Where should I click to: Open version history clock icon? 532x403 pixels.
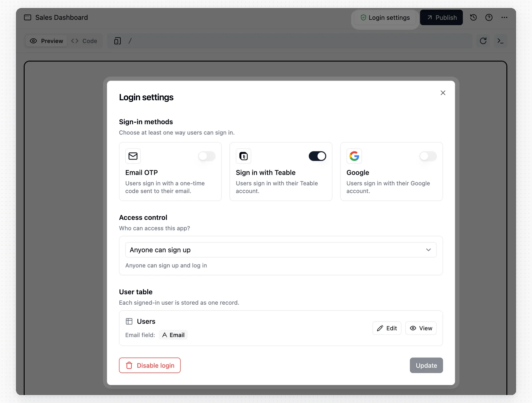pyautogui.click(x=473, y=18)
